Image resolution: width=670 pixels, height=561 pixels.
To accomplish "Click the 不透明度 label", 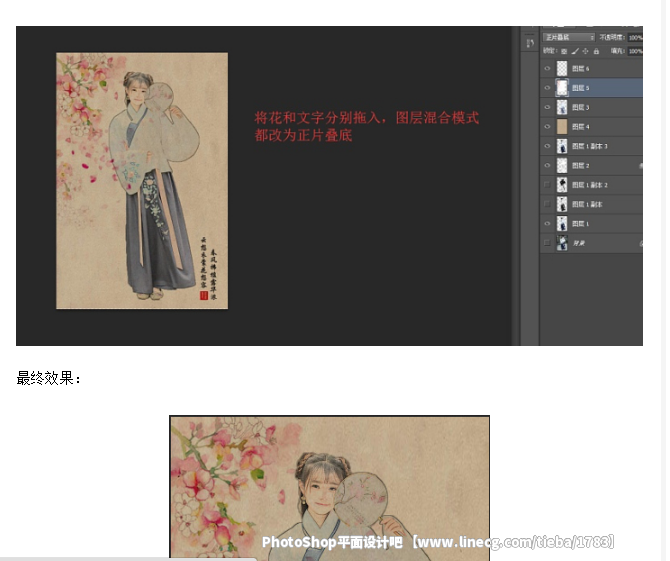I will pos(612,38).
